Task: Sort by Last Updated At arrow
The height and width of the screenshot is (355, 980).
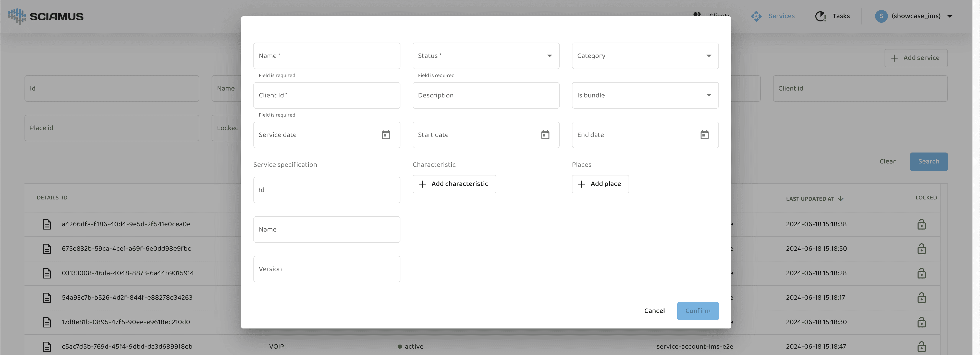Action: tap(841, 198)
